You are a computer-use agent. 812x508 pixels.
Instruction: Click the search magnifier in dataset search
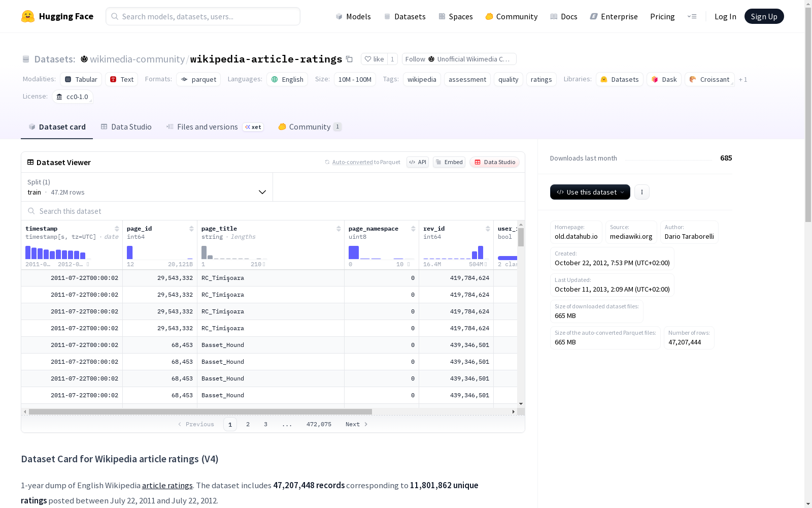[31, 211]
